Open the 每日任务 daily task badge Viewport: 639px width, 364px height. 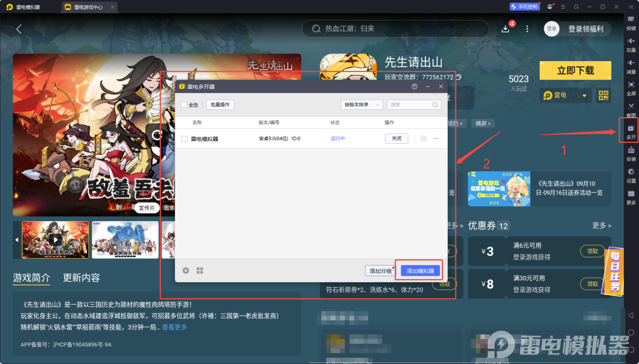613,271
